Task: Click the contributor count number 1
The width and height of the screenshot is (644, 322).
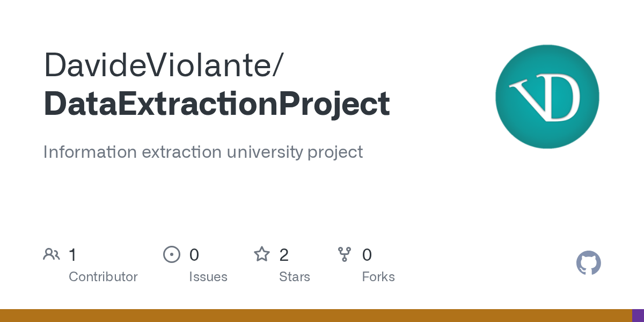Action: tap(73, 255)
